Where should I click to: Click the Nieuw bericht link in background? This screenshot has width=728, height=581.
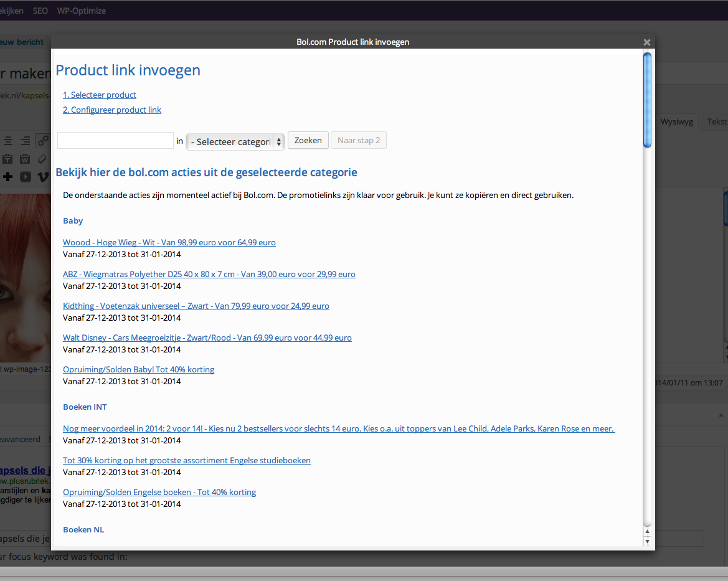click(21, 42)
